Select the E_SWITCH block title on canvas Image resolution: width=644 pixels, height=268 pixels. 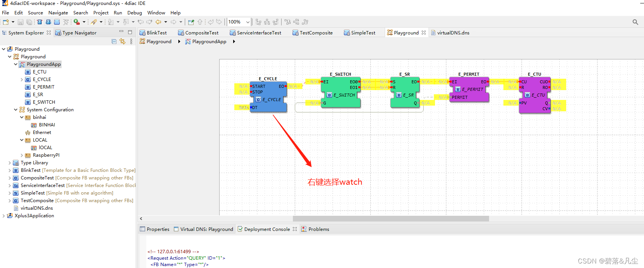(340, 74)
